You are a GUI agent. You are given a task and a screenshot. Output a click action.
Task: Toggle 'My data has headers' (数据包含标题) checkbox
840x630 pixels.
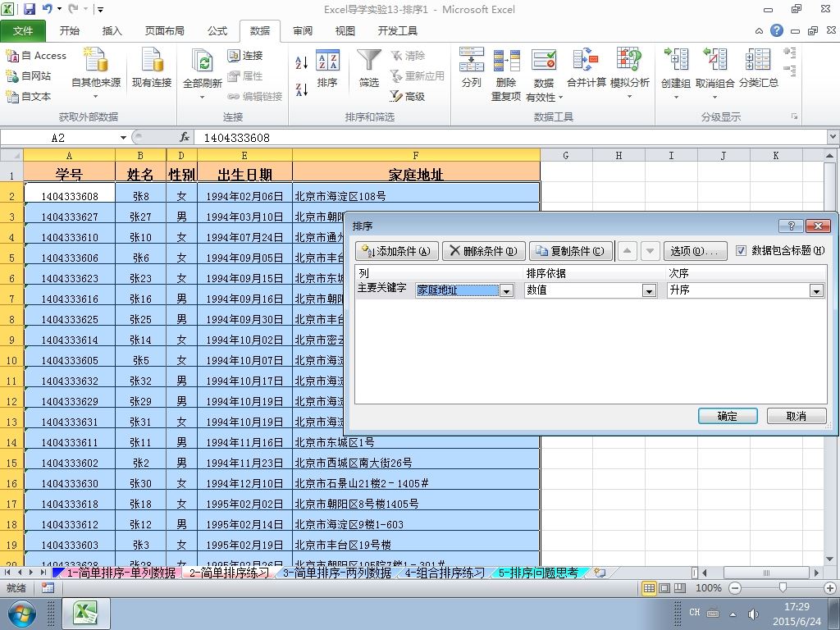(741, 251)
